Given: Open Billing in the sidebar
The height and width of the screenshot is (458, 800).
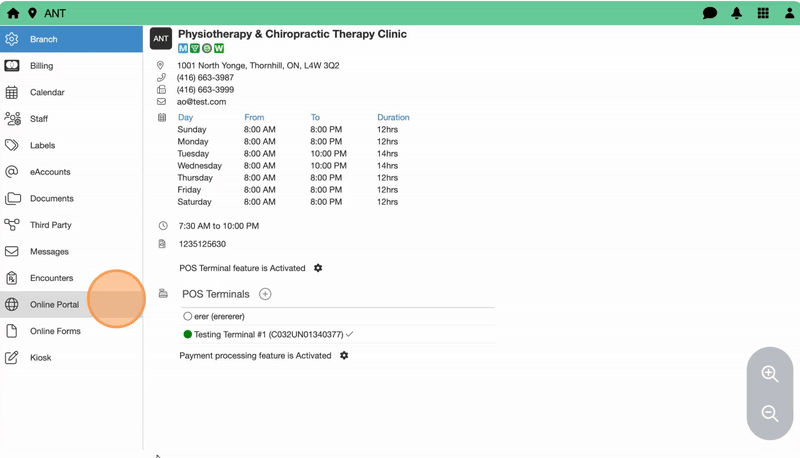Looking at the screenshot, I should pyautogui.click(x=41, y=66).
